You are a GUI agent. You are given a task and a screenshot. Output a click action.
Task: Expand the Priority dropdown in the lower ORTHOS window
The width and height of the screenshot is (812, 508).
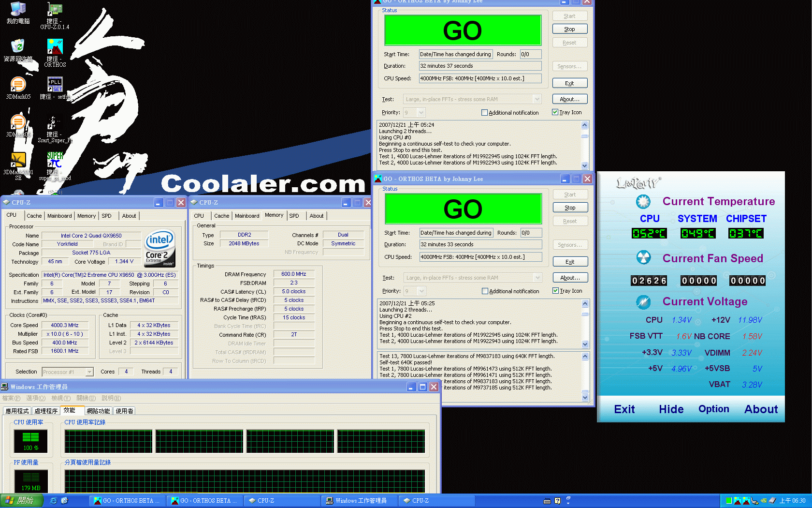421,291
